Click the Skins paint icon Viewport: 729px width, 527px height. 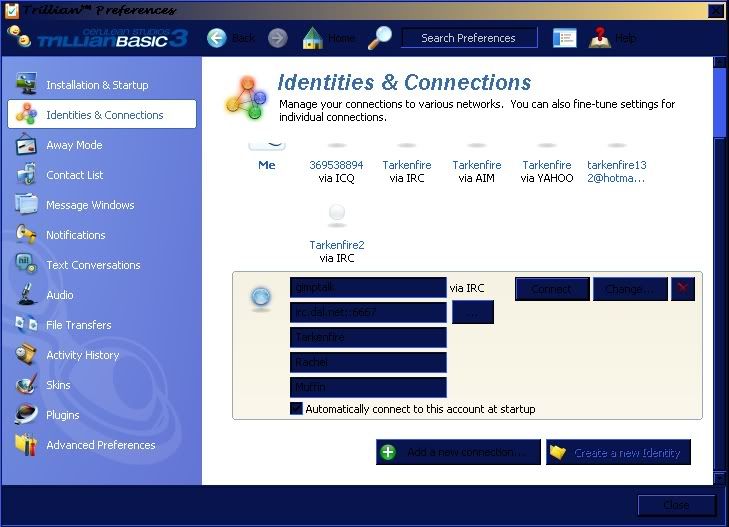pos(26,385)
